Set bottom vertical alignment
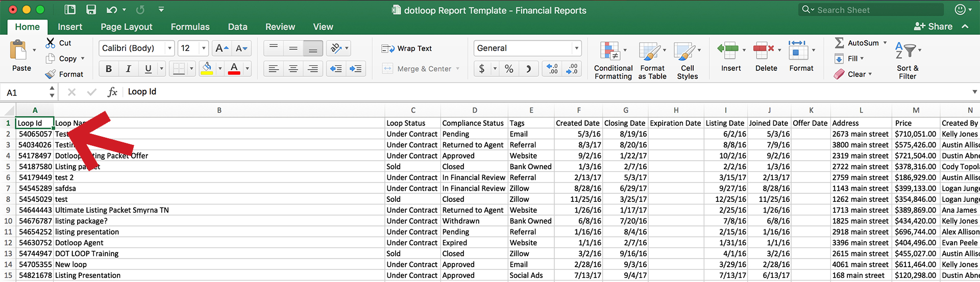 click(313, 48)
